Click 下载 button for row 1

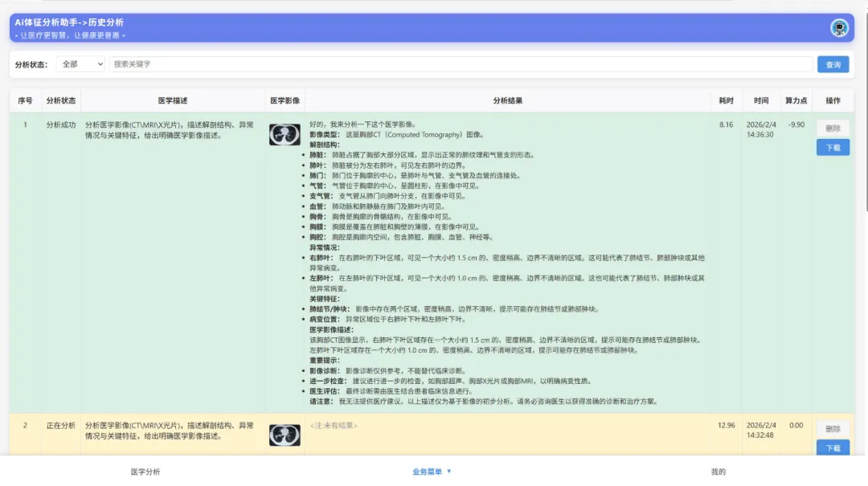click(833, 147)
